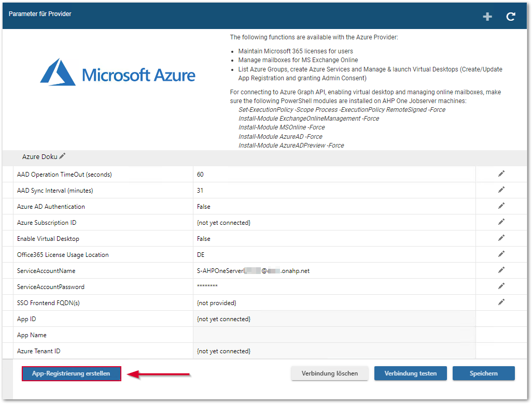This screenshot has height=404, width=532.
Task: Select the ServiceAccountPassword label
Action: [x=50, y=287]
